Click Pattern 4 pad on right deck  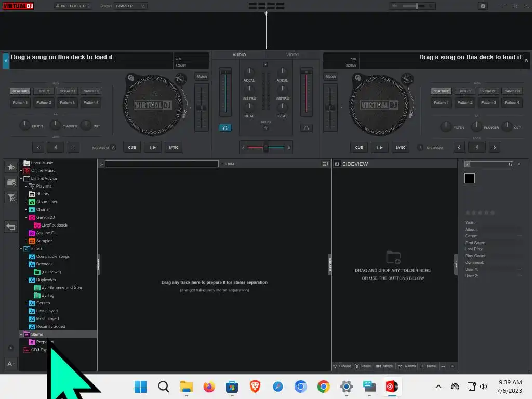512,102
